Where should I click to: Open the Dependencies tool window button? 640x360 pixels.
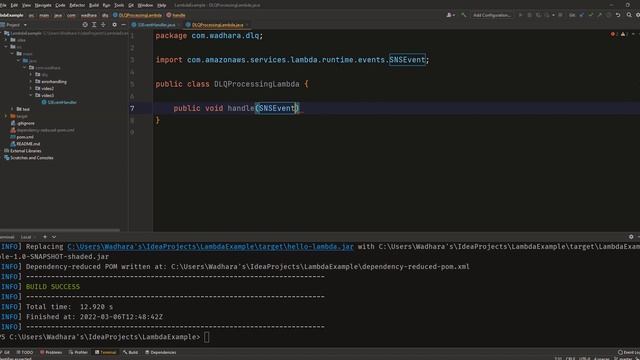pos(161,353)
